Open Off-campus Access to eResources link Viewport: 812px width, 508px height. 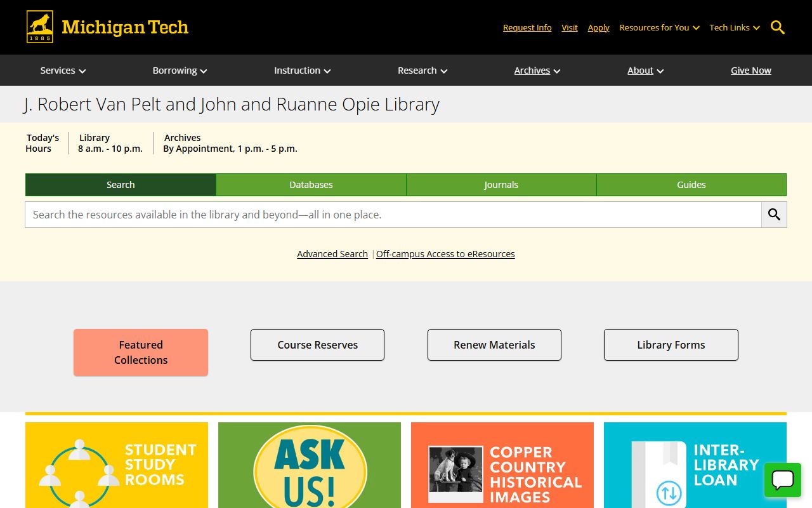(445, 254)
